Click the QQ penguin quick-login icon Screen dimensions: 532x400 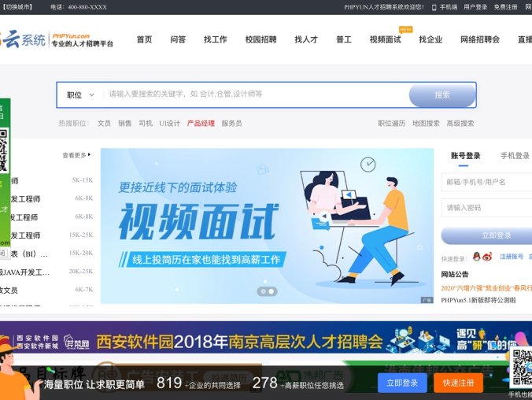(x=476, y=257)
